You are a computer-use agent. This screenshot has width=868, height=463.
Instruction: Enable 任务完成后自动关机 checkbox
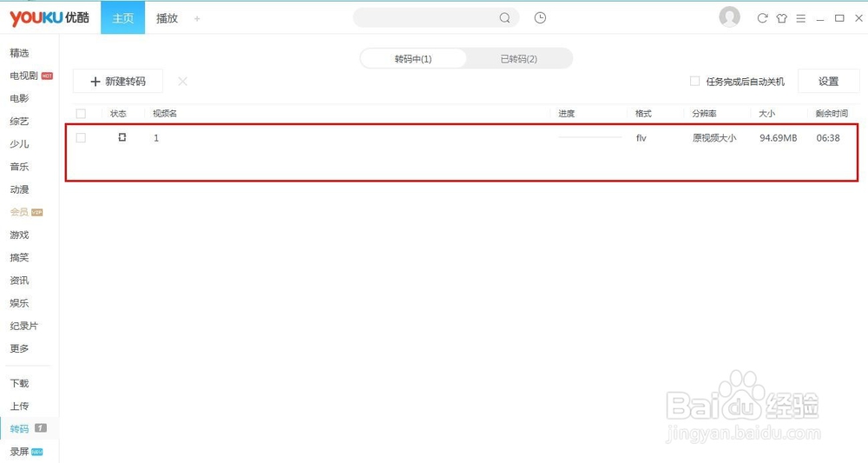point(694,82)
